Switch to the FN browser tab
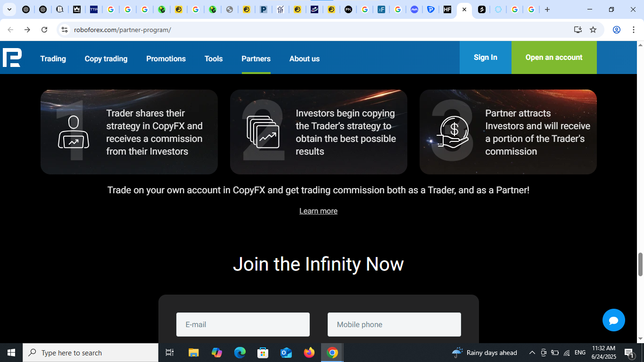The height and width of the screenshot is (362, 644). click(x=348, y=9)
